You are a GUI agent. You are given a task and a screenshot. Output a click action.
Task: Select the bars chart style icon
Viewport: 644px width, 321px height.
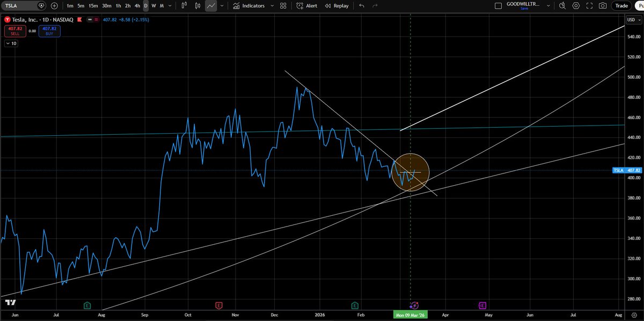[x=184, y=6]
